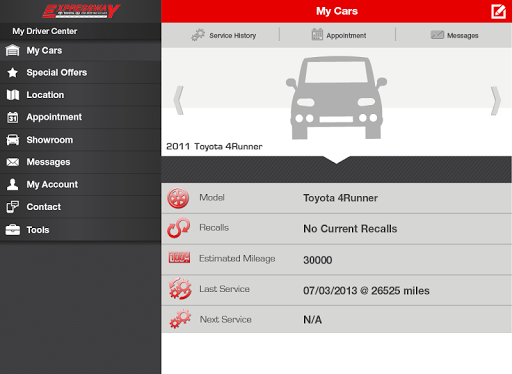The height and width of the screenshot is (374, 512).
Task: Select the Recalls row
Action: click(337, 229)
